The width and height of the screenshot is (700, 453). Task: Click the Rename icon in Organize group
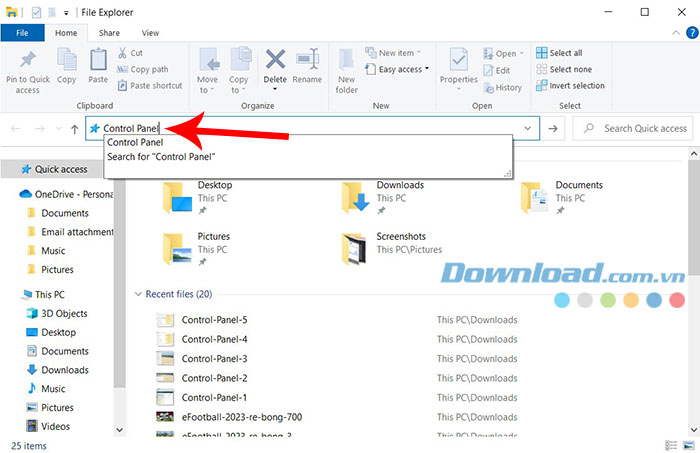pyautogui.click(x=307, y=62)
